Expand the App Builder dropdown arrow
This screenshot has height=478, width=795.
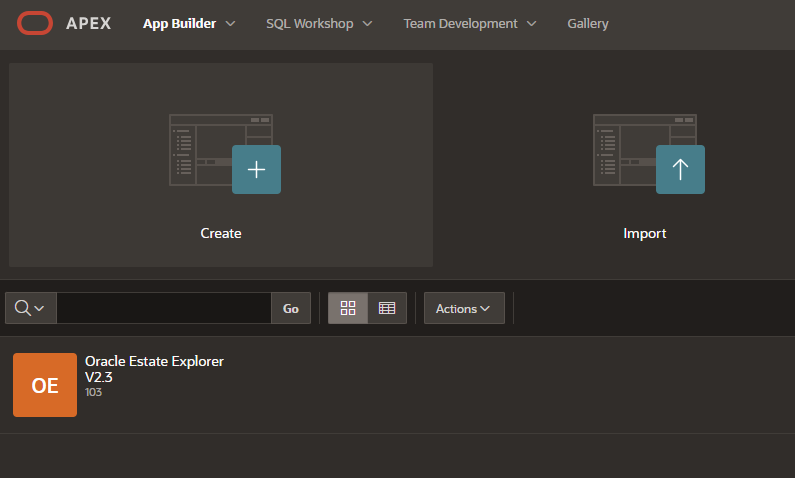pos(230,24)
